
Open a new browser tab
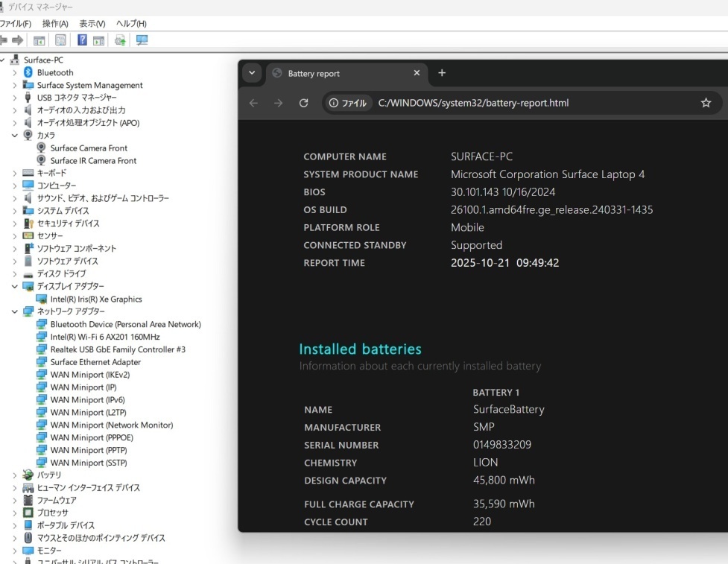(442, 73)
